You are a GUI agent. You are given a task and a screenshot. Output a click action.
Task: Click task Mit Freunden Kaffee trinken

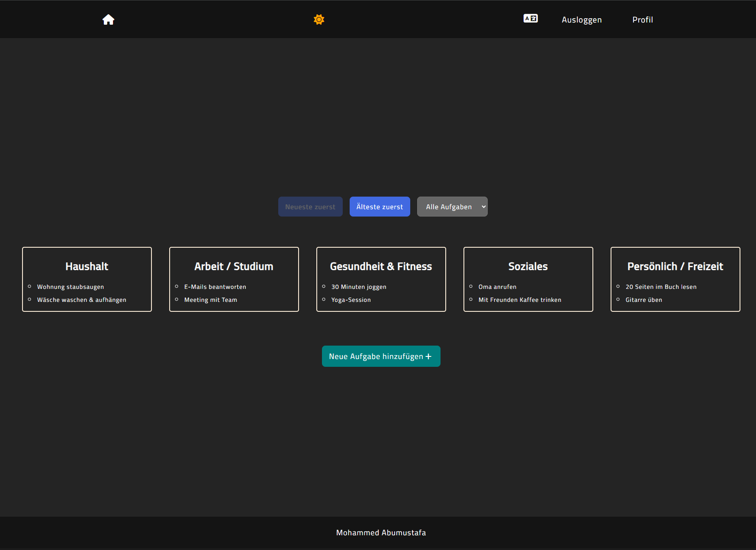point(520,300)
